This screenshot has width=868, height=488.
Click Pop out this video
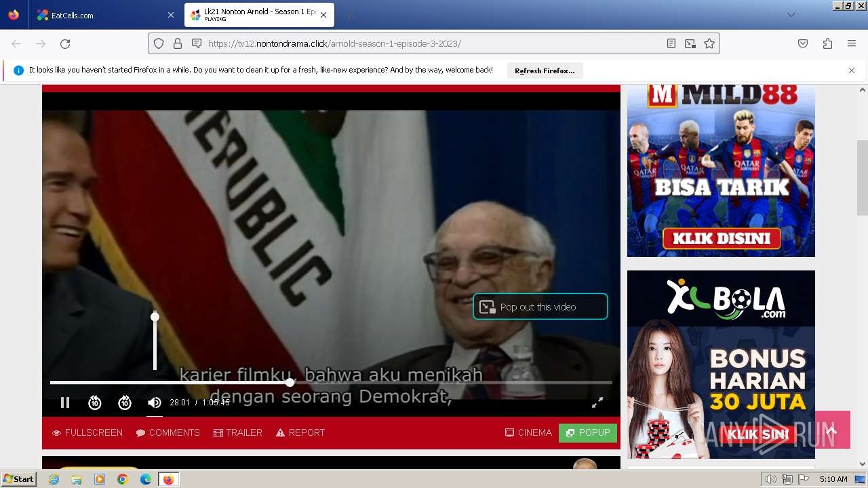coord(540,306)
